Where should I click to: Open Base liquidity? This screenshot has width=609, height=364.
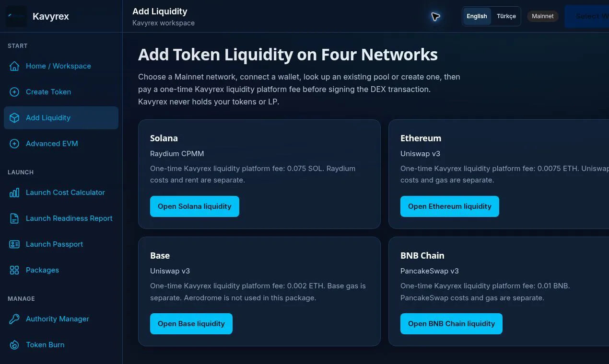(x=191, y=324)
